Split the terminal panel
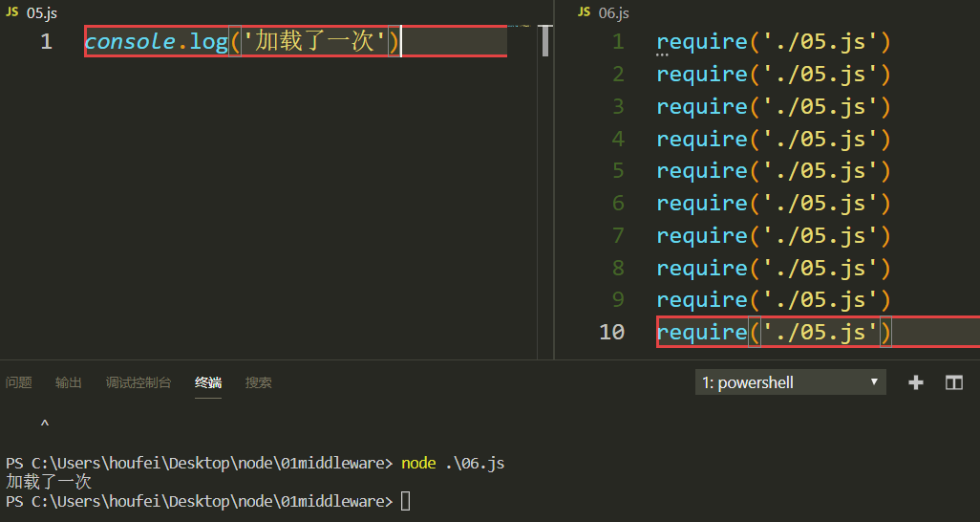Viewport: 980px width, 522px height. pyautogui.click(x=954, y=382)
